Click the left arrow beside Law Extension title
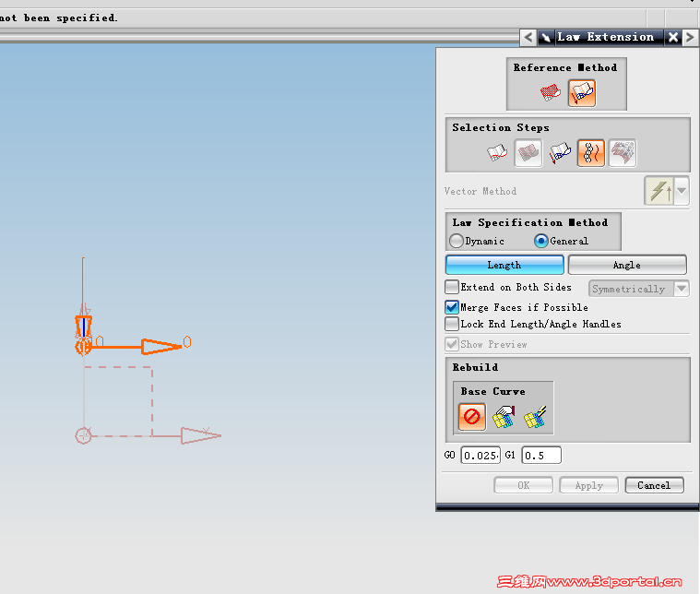This screenshot has height=594, width=700. coord(528,37)
